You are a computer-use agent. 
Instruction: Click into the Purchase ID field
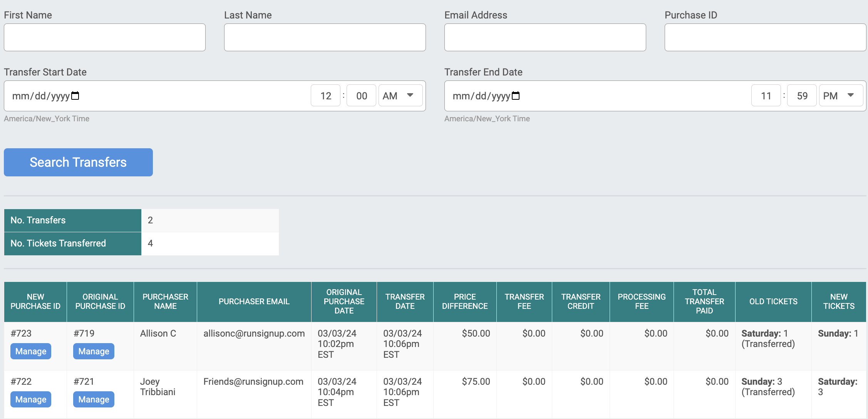(765, 37)
